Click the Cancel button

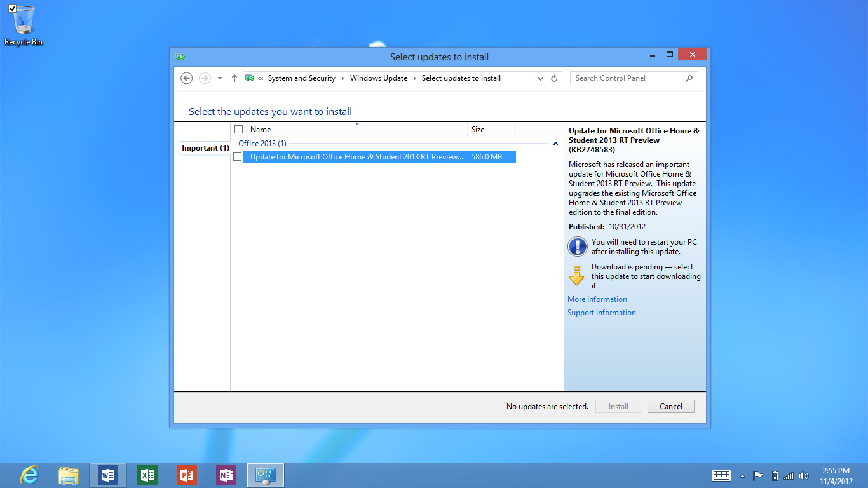671,407
